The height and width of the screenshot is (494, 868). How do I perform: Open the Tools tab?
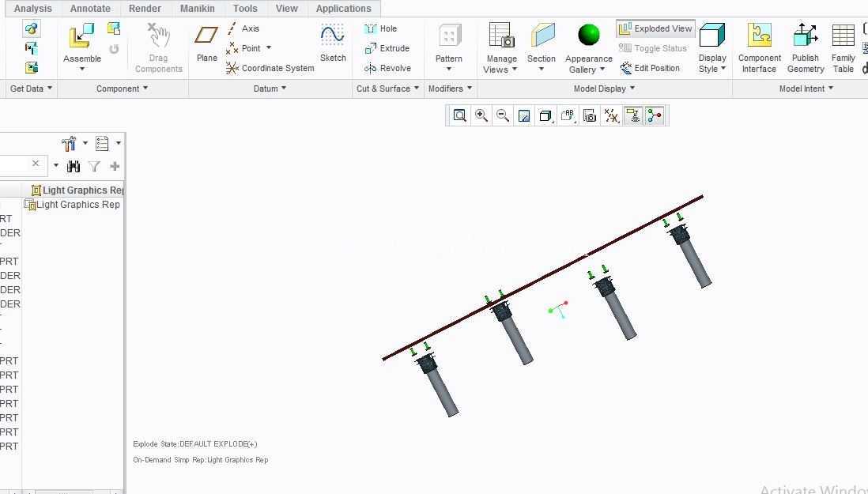[245, 8]
